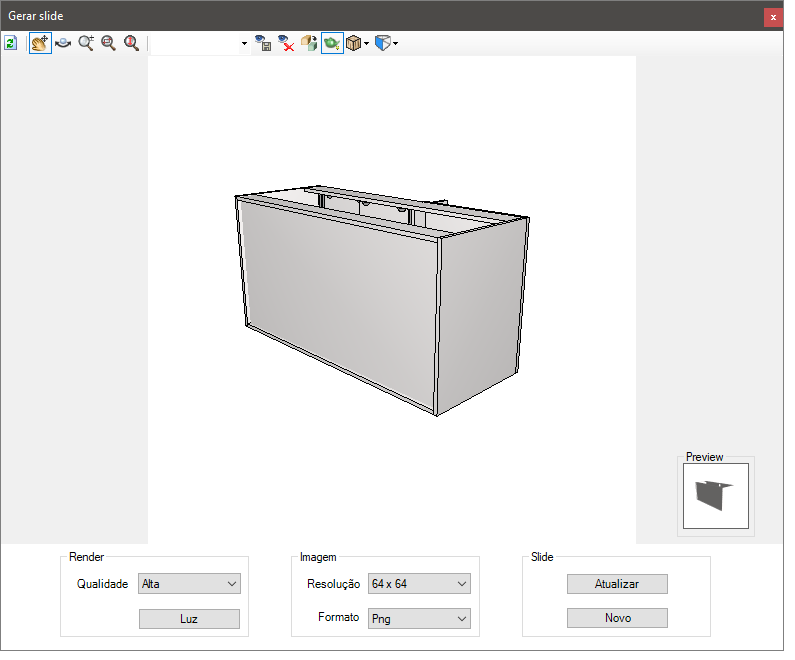Toggle the green teapot render mode
The height and width of the screenshot is (660, 795).
[332, 43]
